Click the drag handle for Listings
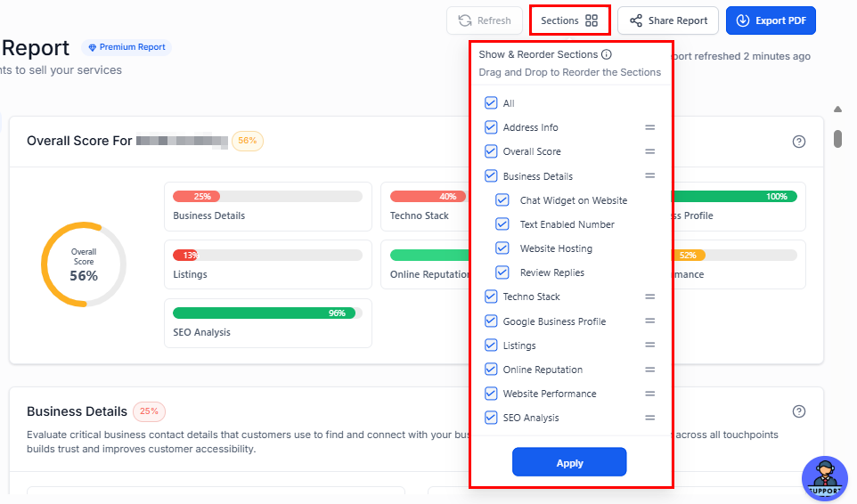Viewport: 857px width, 504px height. (649, 345)
